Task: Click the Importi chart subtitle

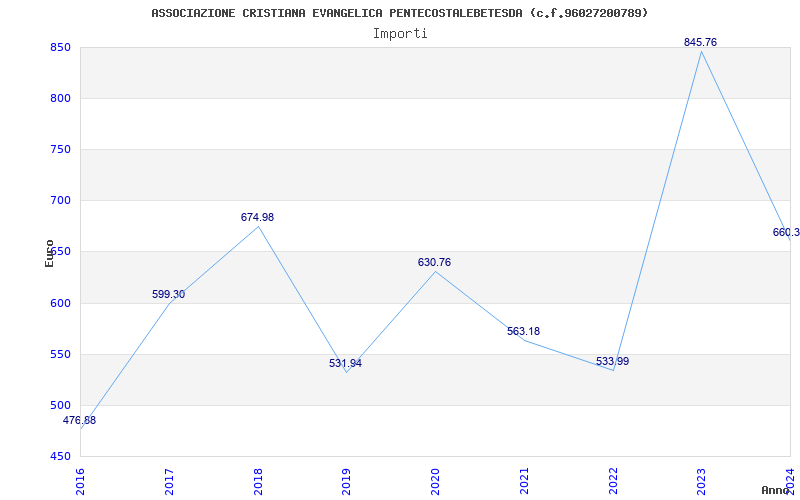Action: coord(400,34)
